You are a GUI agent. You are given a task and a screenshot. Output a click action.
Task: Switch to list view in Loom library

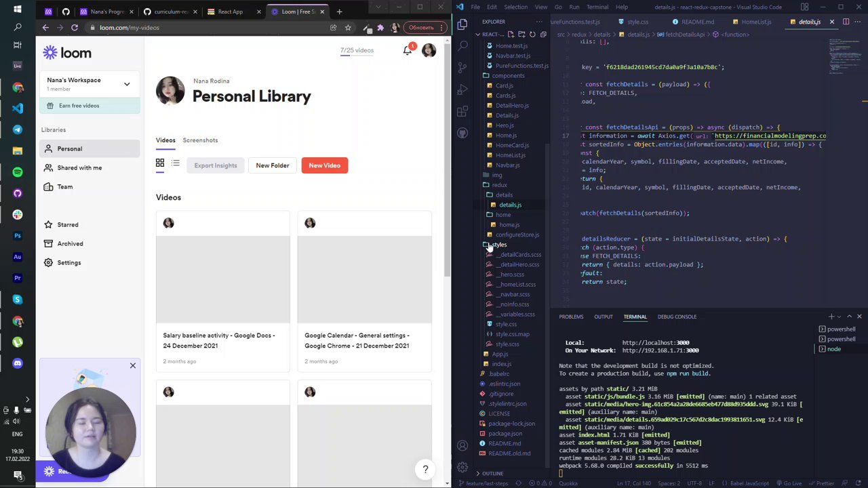click(175, 163)
